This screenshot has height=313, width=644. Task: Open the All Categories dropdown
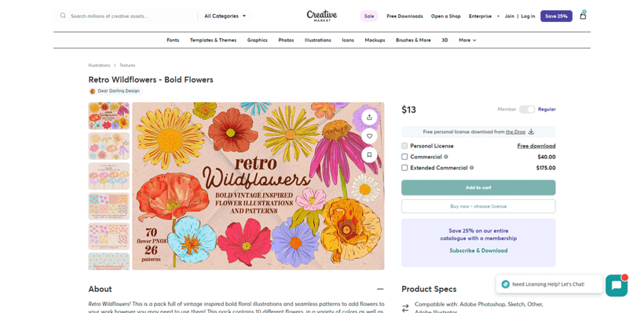coord(225,16)
